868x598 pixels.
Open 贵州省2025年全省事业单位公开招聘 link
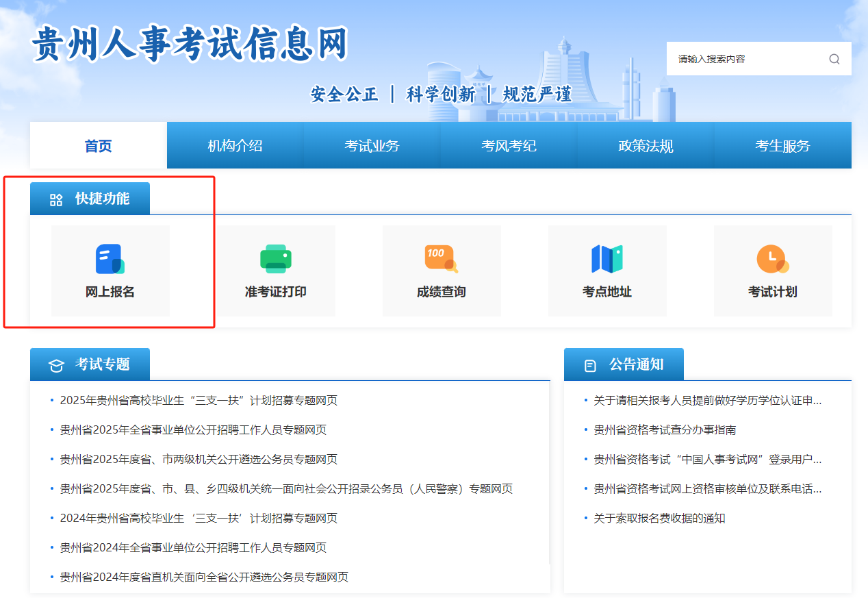tap(193, 430)
